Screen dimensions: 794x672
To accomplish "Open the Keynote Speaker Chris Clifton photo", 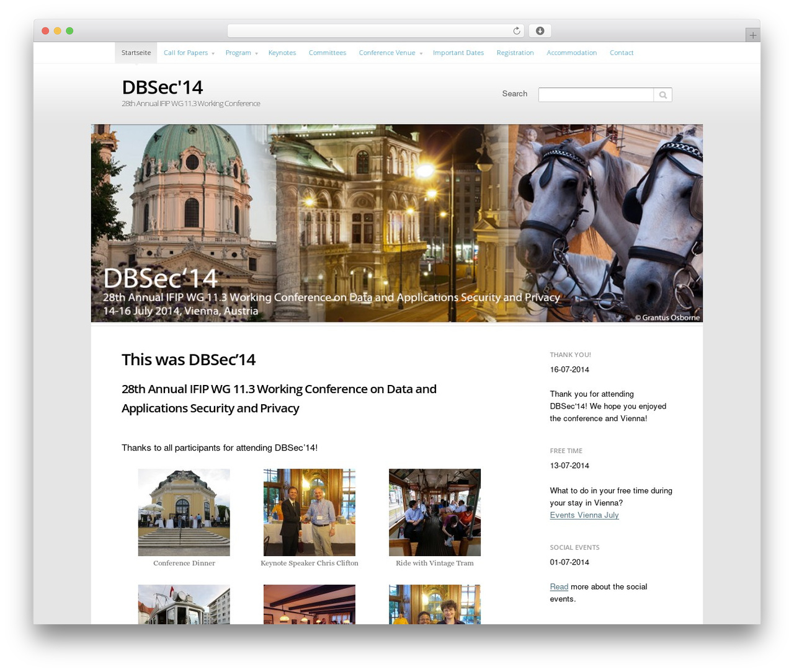I will pyautogui.click(x=309, y=512).
